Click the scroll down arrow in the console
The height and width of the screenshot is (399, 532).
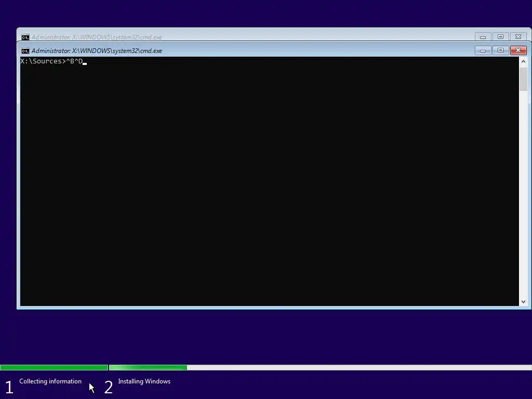pos(523,302)
